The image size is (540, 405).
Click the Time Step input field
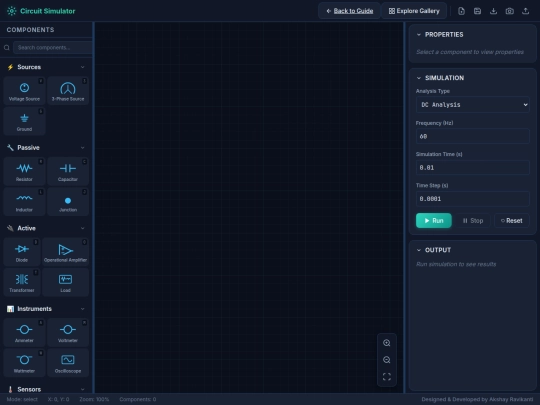tap(472, 199)
